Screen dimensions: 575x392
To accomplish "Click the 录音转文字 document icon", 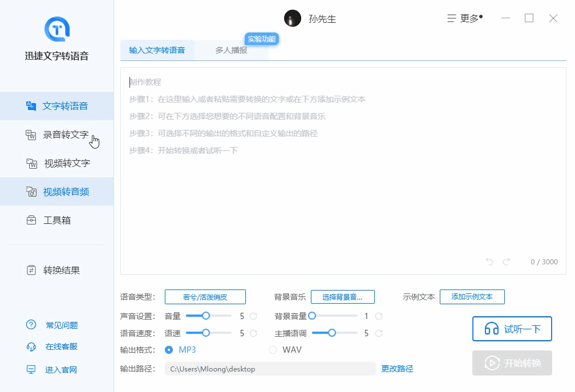I will (31, 135).
